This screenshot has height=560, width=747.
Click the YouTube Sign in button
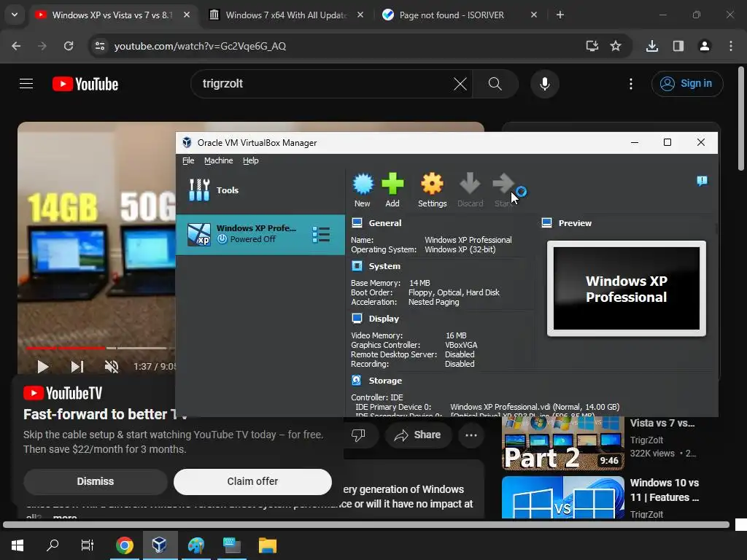click(x=687, y=84)
